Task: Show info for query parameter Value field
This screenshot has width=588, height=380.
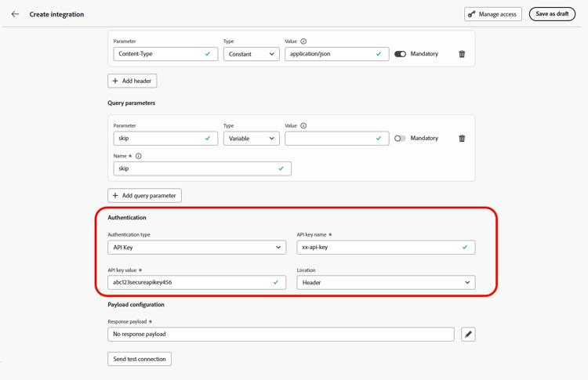Action: pos(303,125)
